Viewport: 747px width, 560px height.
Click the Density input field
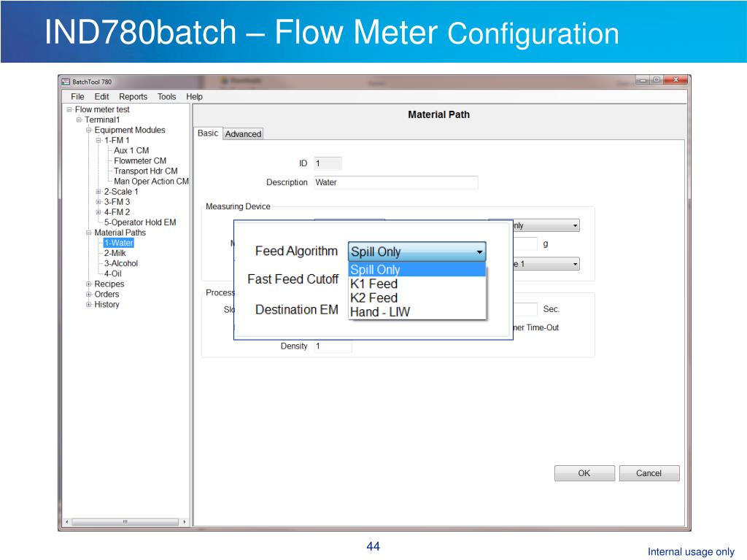pyautogui.click(x=333, y=346)
